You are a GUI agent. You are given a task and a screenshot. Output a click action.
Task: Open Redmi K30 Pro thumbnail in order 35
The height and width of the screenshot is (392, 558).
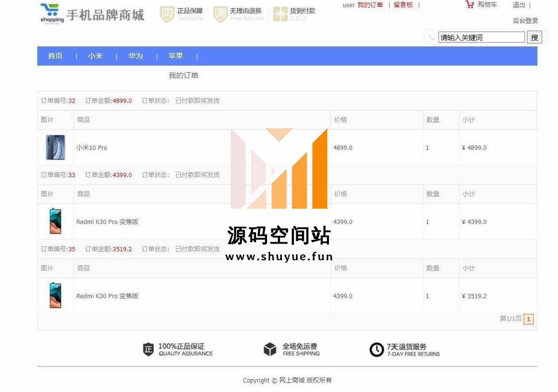click(56, 295)
